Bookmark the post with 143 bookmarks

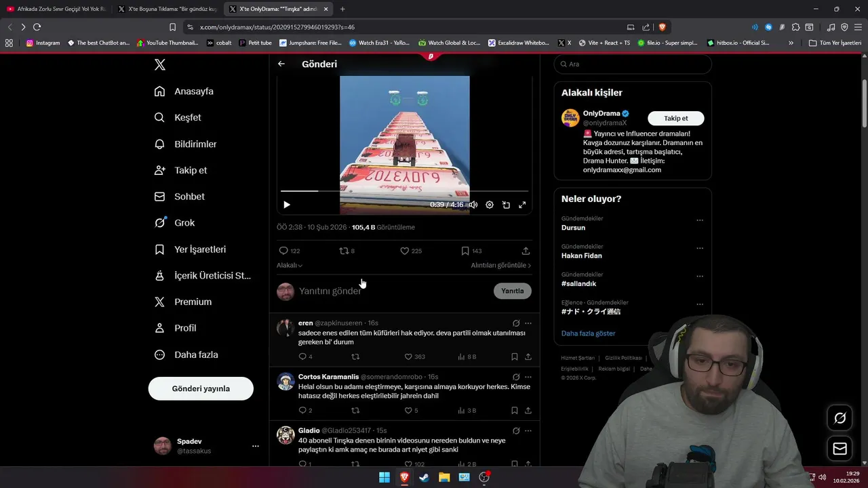click(471, 251)
